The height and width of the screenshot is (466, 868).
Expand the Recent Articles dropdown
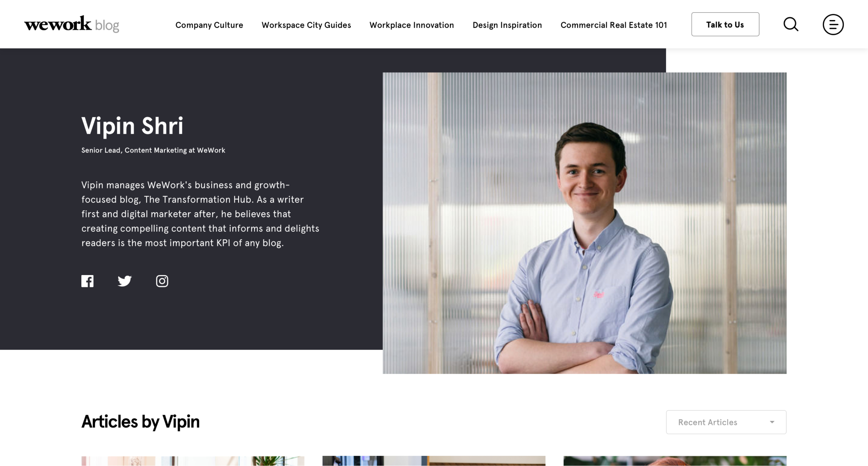pos(726,422)
